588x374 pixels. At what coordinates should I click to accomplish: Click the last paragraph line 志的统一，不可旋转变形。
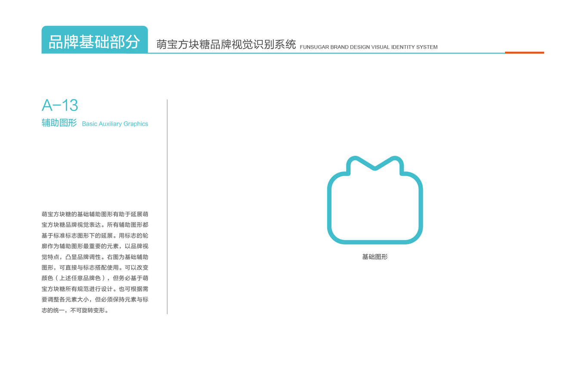(x=75, y=310)
